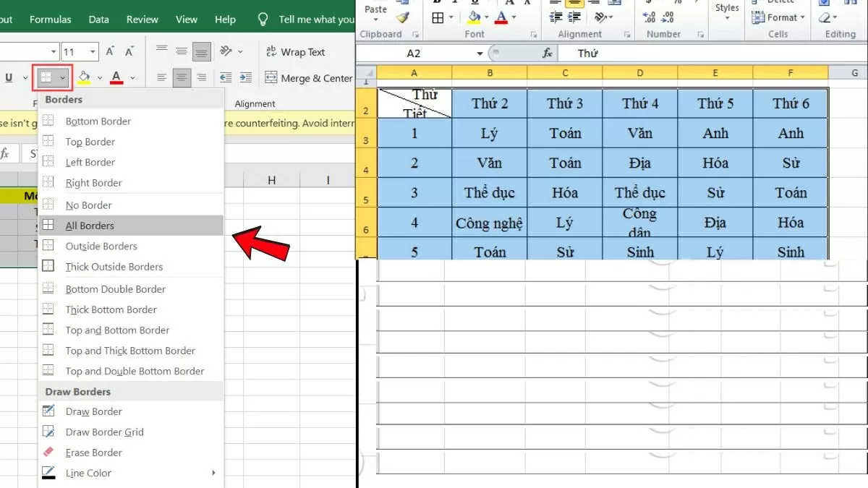Click the fx Insert Function icon beside A2
Viewport: 868px width, 488px height.
[548, 53]
